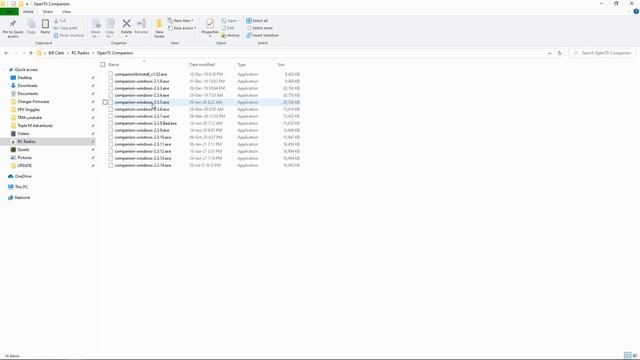
Task: Select RC Radios in navigation pane
Action: click(26, 142)
